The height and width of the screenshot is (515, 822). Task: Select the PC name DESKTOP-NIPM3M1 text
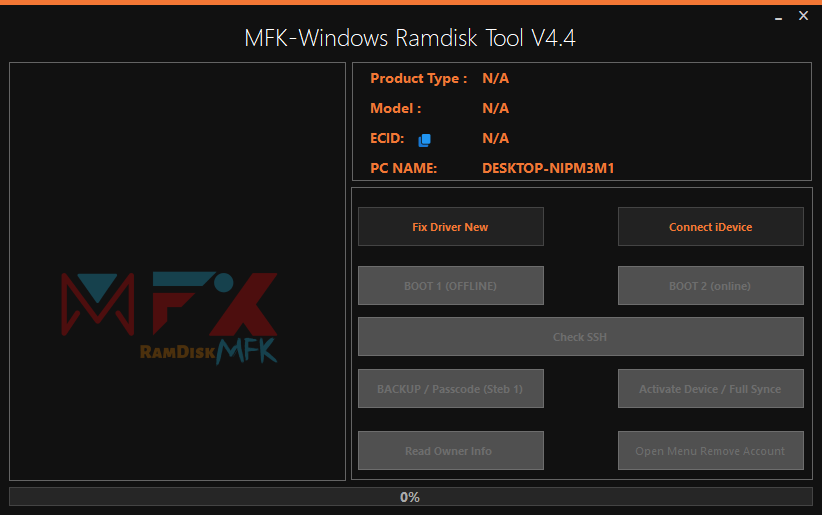(x=548, y=168)
